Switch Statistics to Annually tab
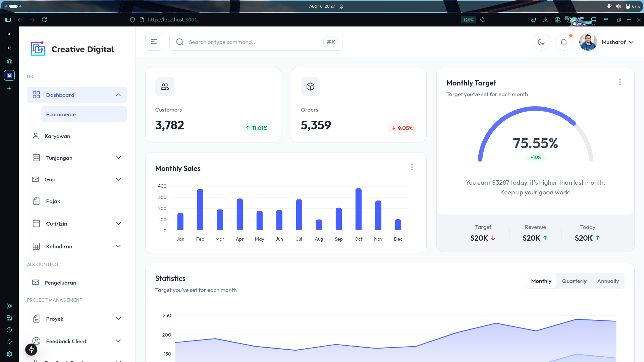 (608, 281)
